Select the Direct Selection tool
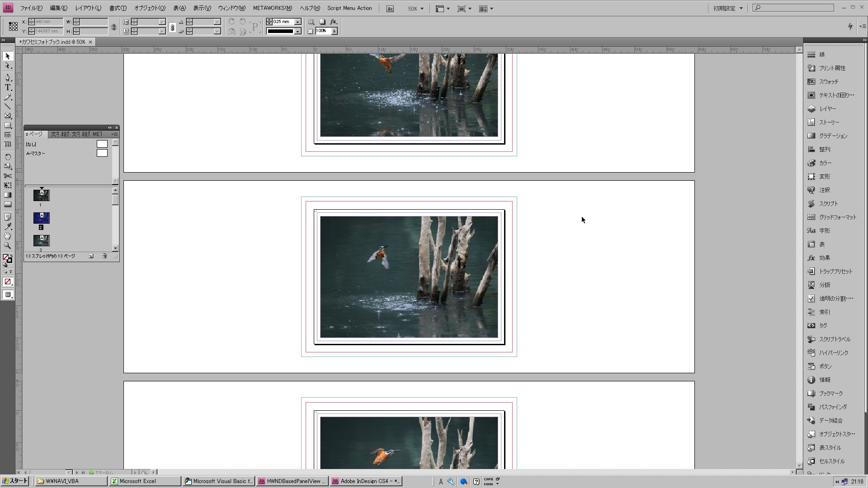868x488 pixels. [8, 66]
